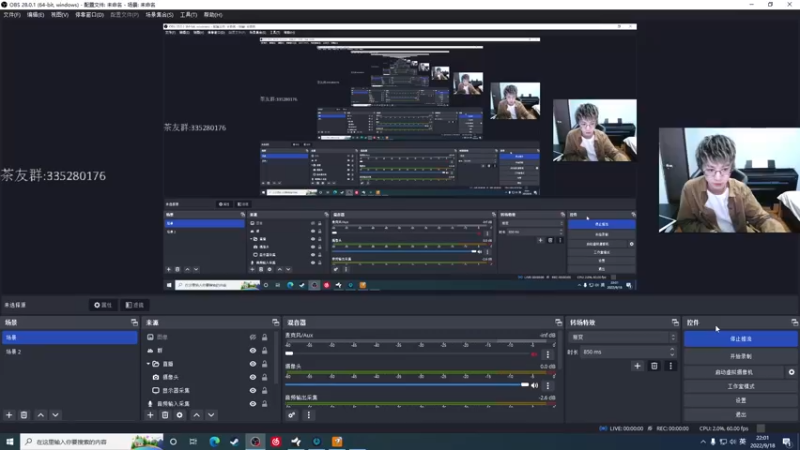Open the OBS Studio taskbar icon
This screenshot has width=800, height=450.
pos(255,441)
